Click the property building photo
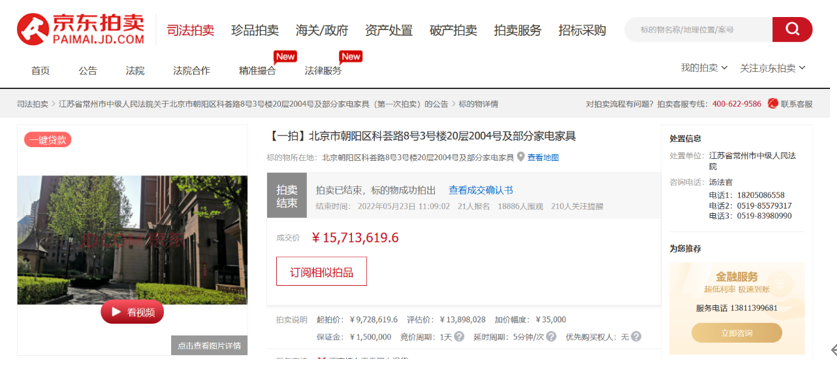The height and width of the screenshot is (366, 837). (x=132, y=240)
